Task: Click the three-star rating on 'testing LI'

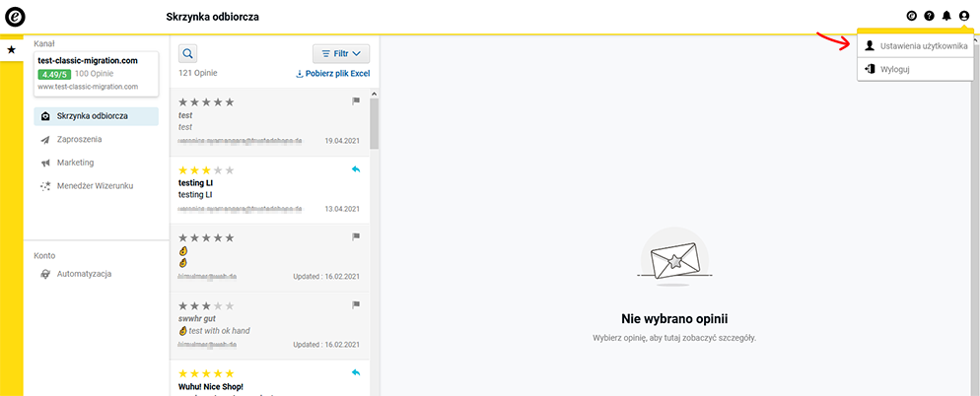Action: click(206, 169)
